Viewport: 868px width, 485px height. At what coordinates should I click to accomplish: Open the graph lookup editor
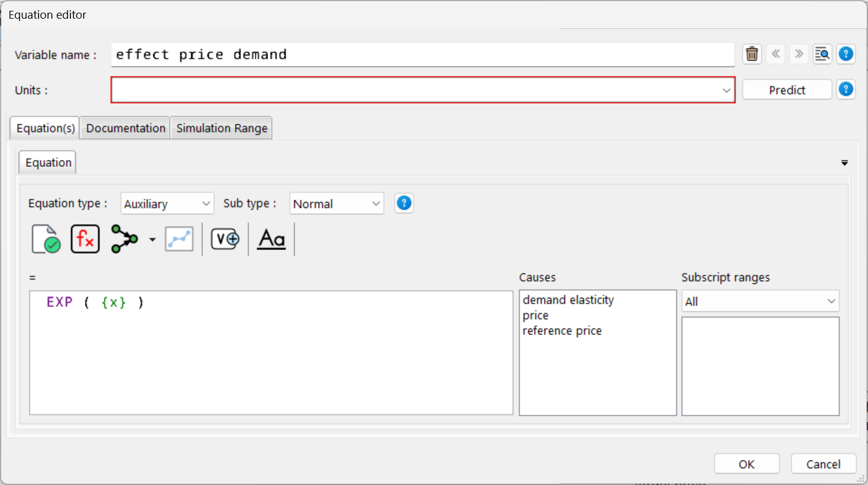pyautogui.click(x=179, y=239)
